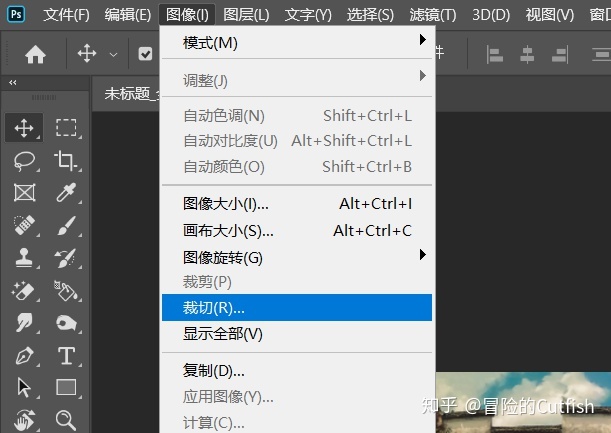The image size is (611, 433).
Task: Click the Photoshop Ps logo icon
Action: click(x=16, y=14)
